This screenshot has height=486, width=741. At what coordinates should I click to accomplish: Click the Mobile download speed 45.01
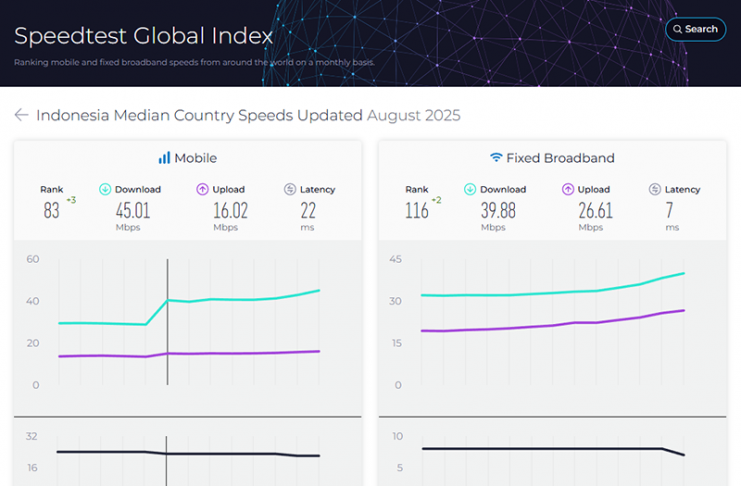pyautogui.click(x=133, y=210)
